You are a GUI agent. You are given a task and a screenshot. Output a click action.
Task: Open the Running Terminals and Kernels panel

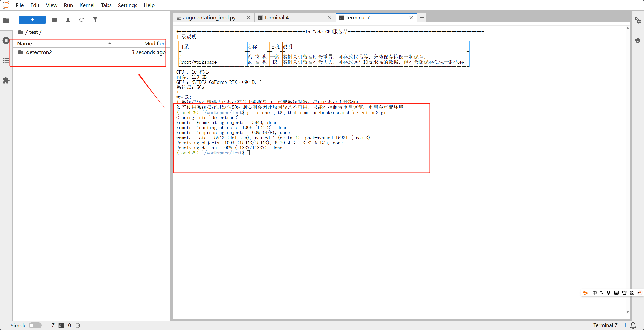tap(6, 40)
